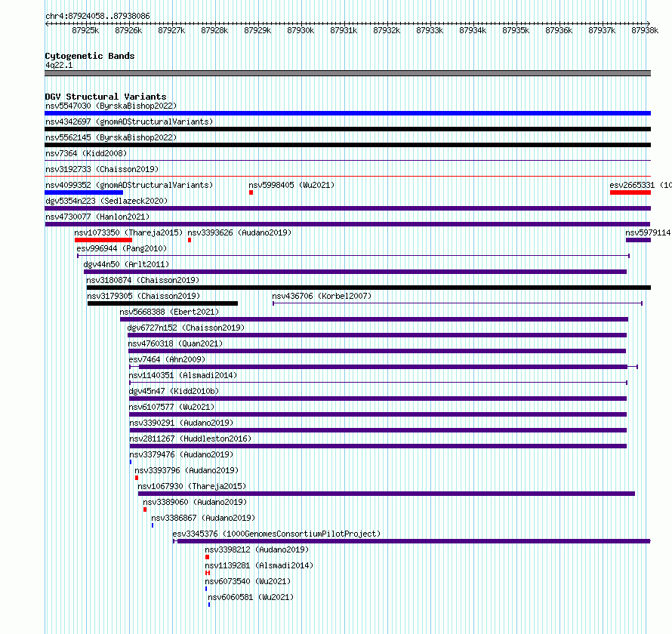Viewport: 672px width, 634px height.
Task: Click the nsv5547030 (ByrskaBishop2022) label
Action: 111,106
